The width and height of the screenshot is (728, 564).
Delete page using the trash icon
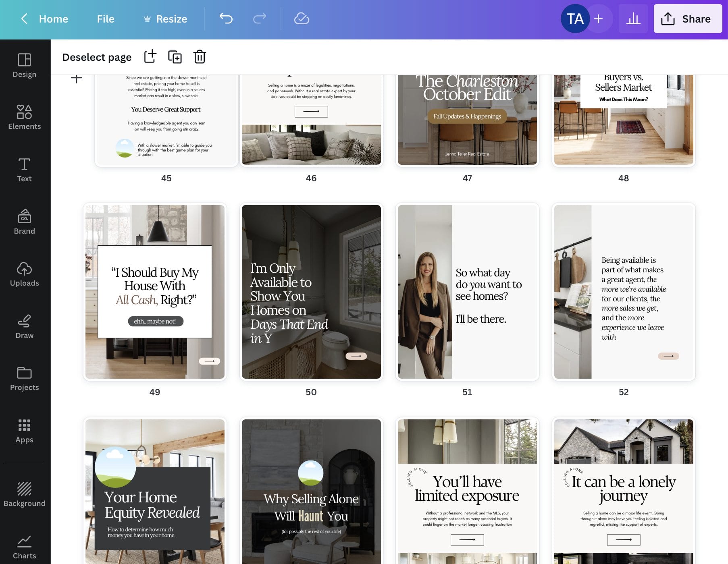(x=200, y=57)
